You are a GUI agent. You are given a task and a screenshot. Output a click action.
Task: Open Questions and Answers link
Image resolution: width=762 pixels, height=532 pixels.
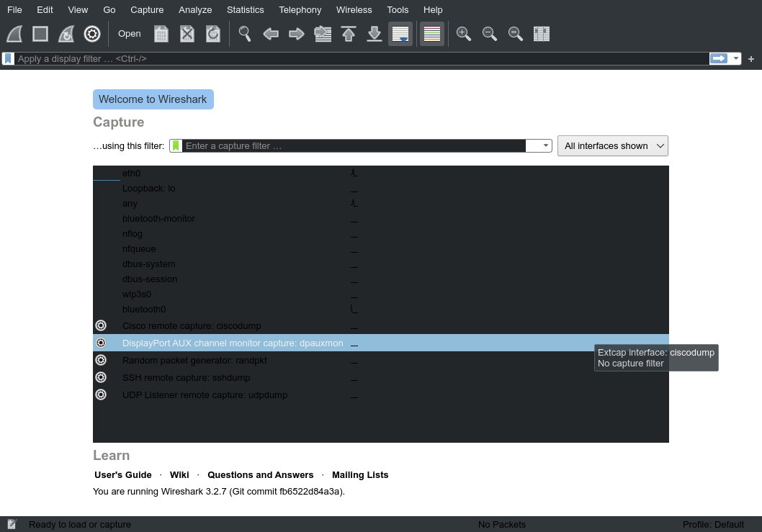261,474
